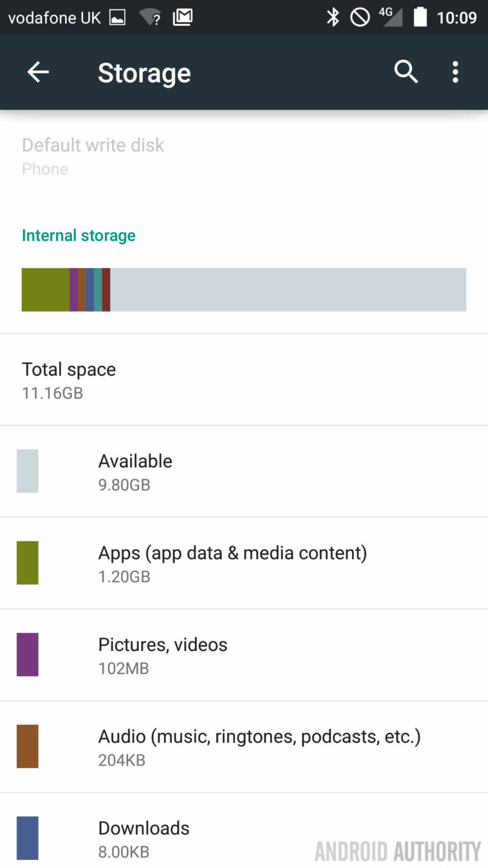Tap the Wi-Fi status icon
The height and width of the screenshot is (868, 488).
(150, 17)
